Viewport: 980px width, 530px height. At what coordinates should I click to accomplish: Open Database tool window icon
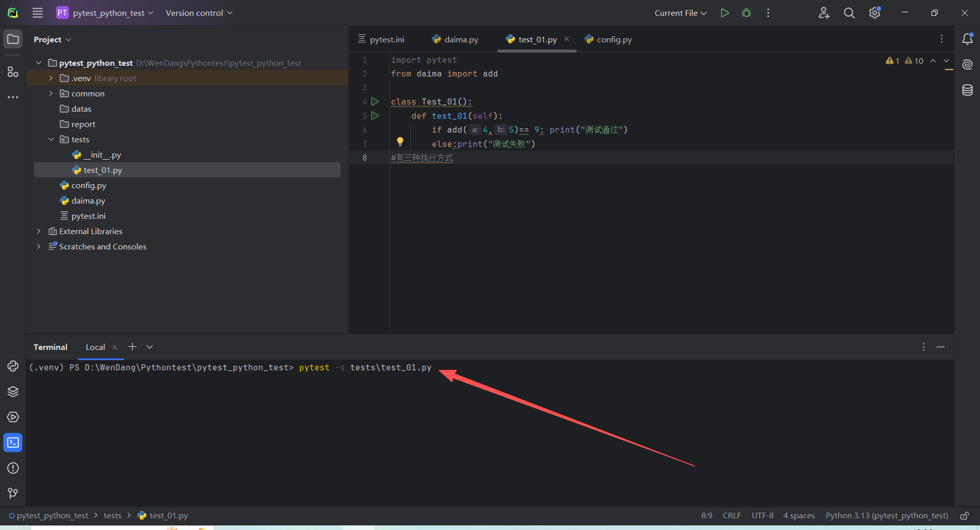[967, 90]
